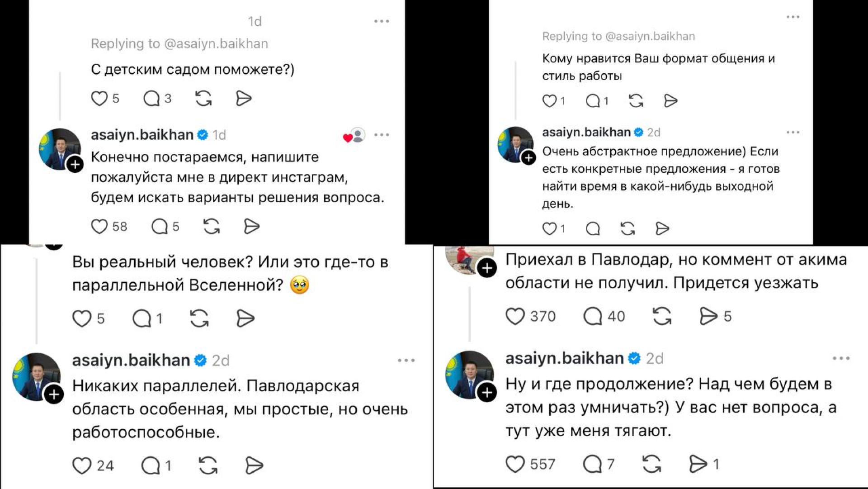Open more options for the "Никаких параллелей" reply
The image size is (868, 489).
pos(406,361)
